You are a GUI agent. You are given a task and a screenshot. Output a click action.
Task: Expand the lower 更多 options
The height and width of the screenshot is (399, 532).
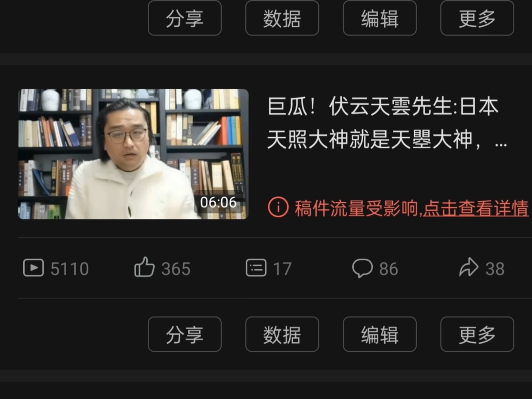coord(477,334)
